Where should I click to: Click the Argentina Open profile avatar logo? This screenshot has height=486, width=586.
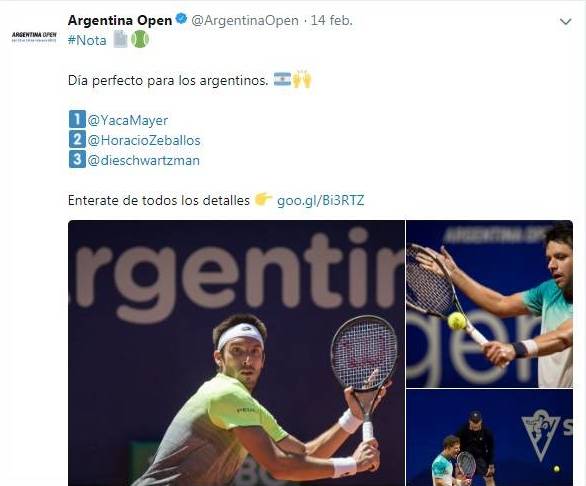[34, 37]
